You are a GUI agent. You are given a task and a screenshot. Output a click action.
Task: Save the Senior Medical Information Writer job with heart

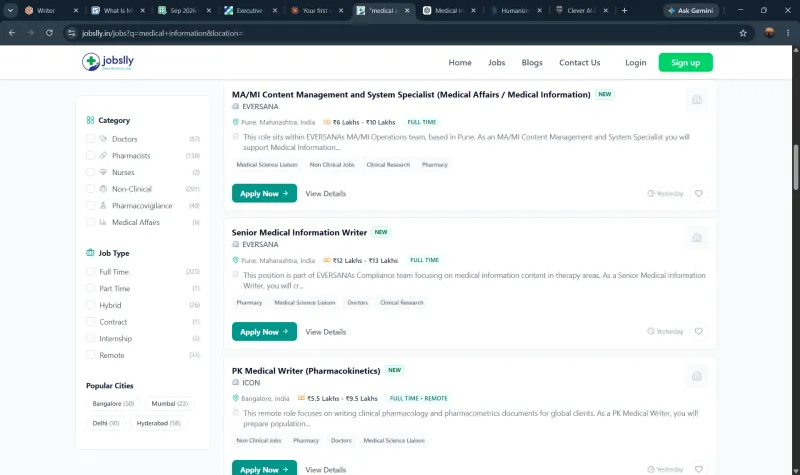pyautogui.click(x=698, y=332)
